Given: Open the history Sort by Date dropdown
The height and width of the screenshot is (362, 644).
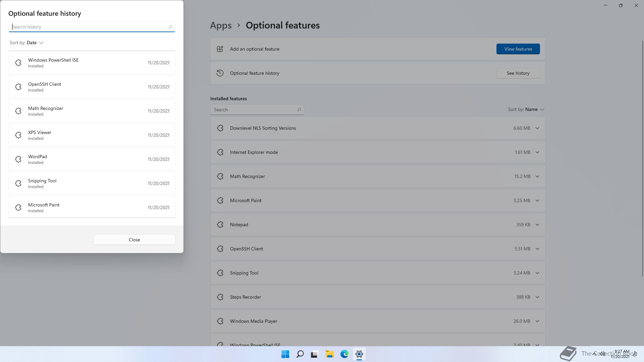Looking at the screenshot, I should point(27,43).
